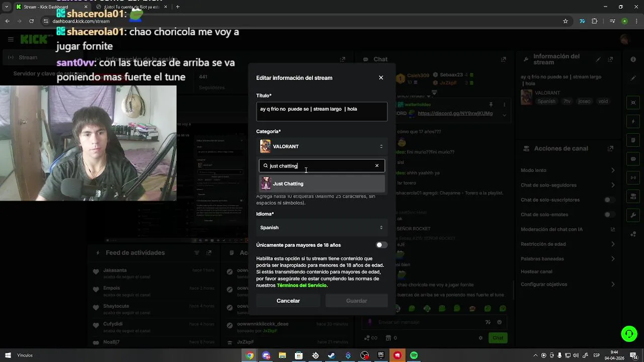Toggle Chat de solo-emotes switch

pyautogui.click(x=609, y=215)
